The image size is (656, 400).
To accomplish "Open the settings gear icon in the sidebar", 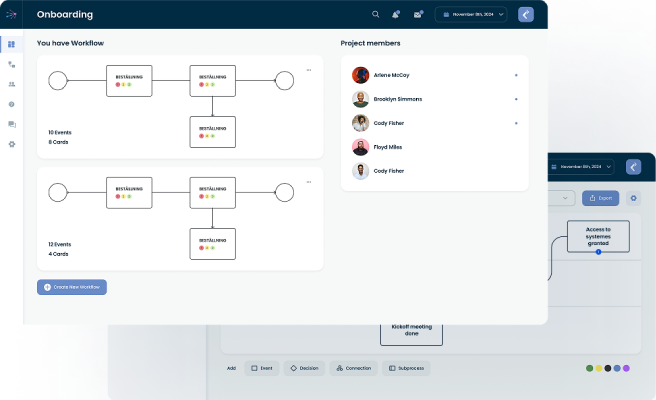I will (12, 144).
